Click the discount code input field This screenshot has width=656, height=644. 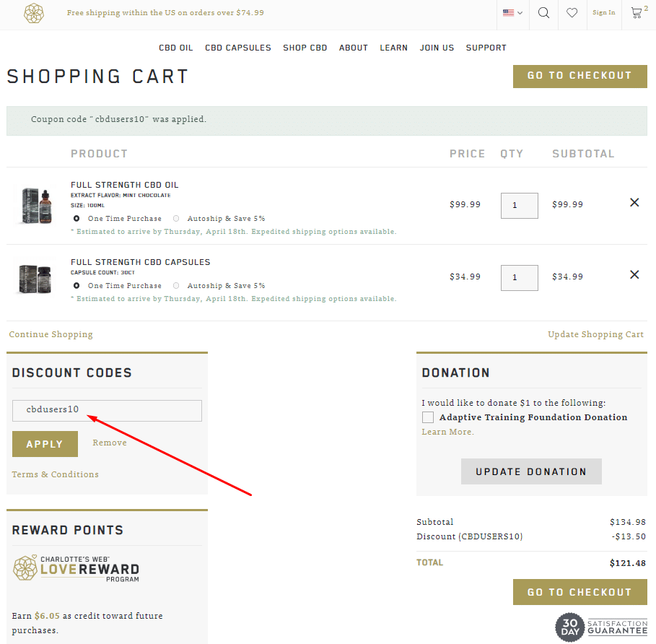(107, 411)
